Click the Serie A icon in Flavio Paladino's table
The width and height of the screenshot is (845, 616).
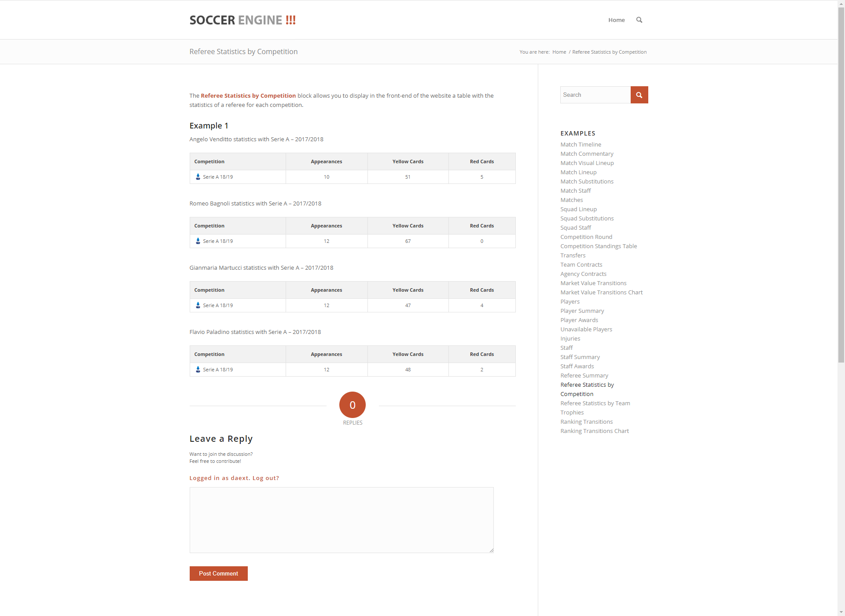[198, 370]
